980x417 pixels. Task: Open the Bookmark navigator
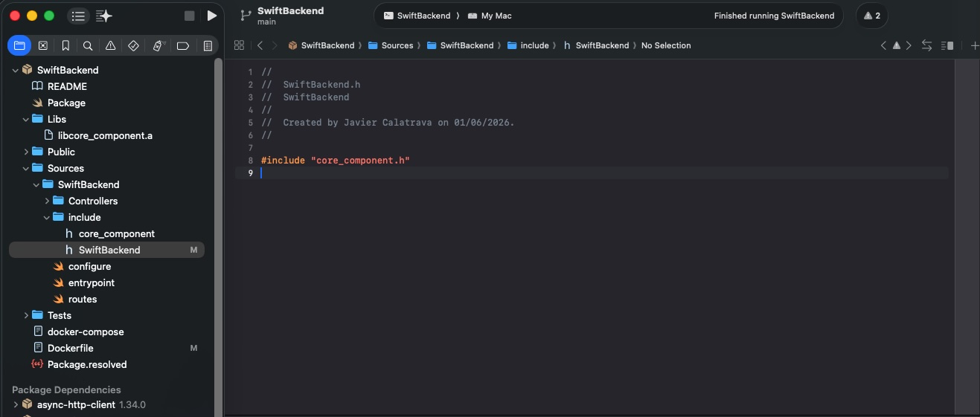65,45
